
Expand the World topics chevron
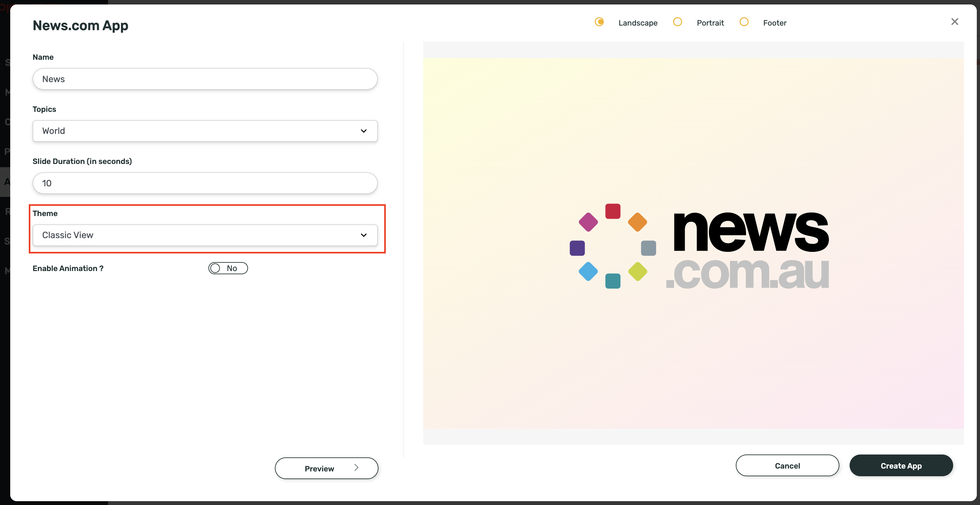pos(364,131)
